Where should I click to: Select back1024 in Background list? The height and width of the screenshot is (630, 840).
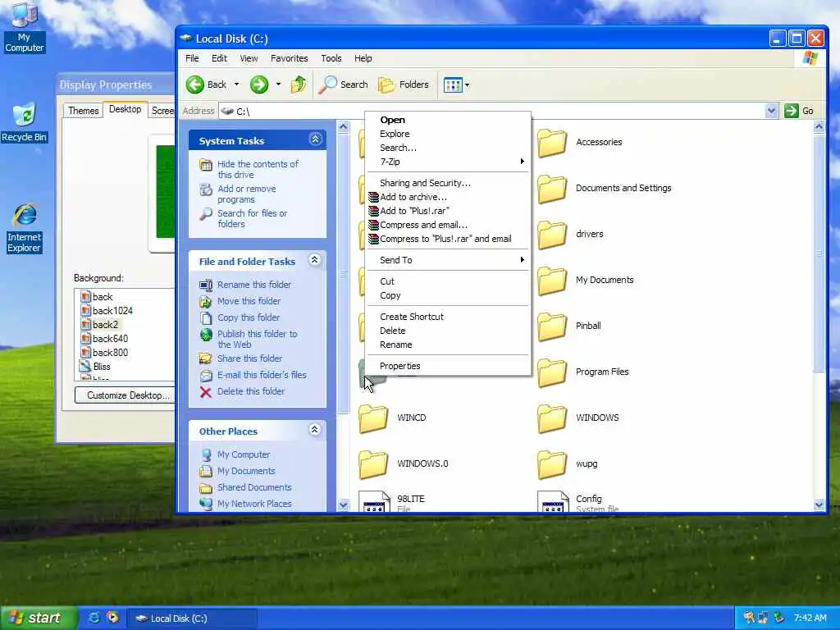[112, 311]
